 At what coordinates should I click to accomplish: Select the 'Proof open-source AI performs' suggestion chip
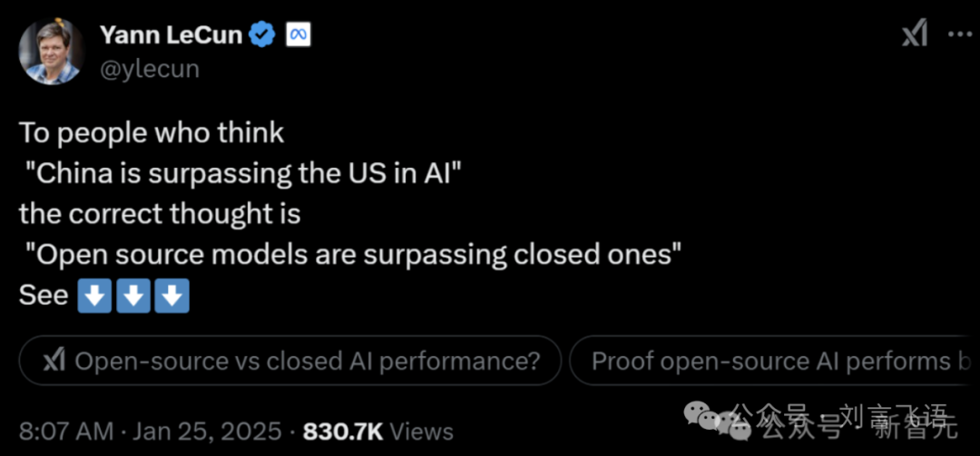[x=774, y=361]
